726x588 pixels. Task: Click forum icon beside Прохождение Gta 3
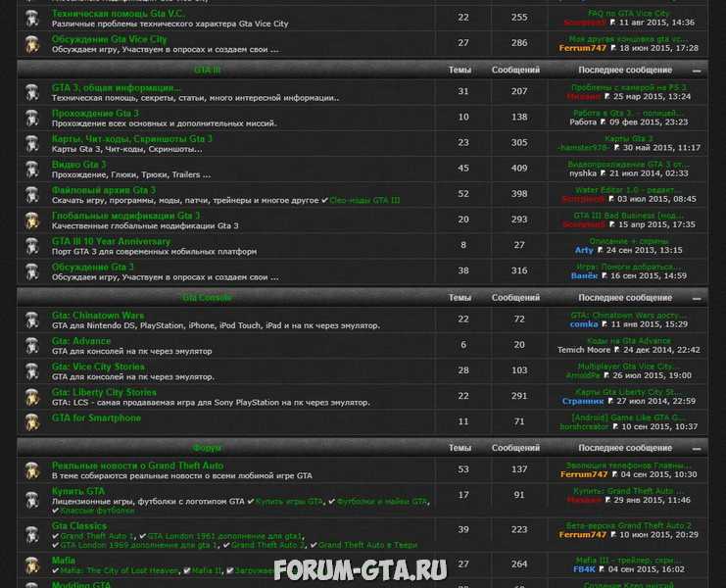click(x=32, y=118)
